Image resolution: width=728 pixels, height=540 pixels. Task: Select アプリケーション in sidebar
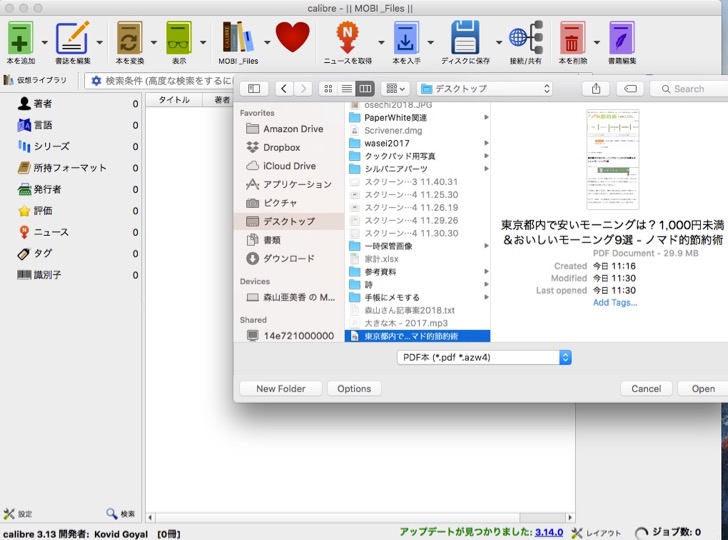[x=289, y=184]
